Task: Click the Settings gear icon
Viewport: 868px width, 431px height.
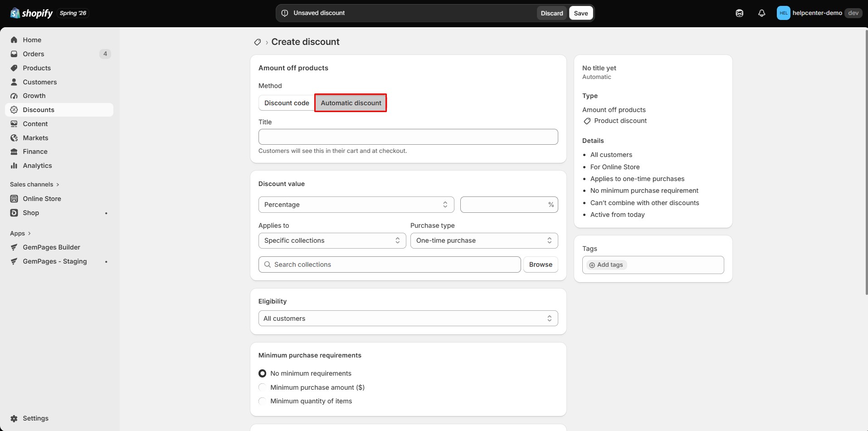Action: pos(14,418)
